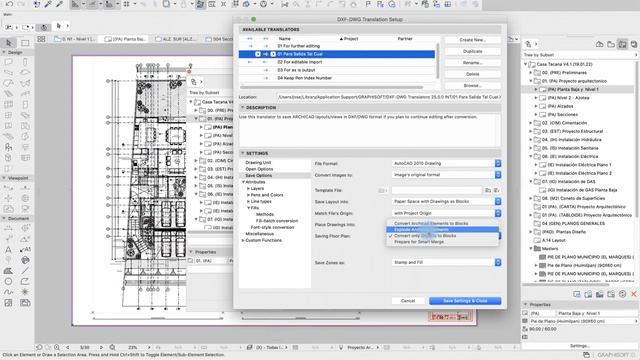The height and width of the screenshot is (360, 640).
Task: Click the template file list icon beside the folder
Action: pos(497,190)
